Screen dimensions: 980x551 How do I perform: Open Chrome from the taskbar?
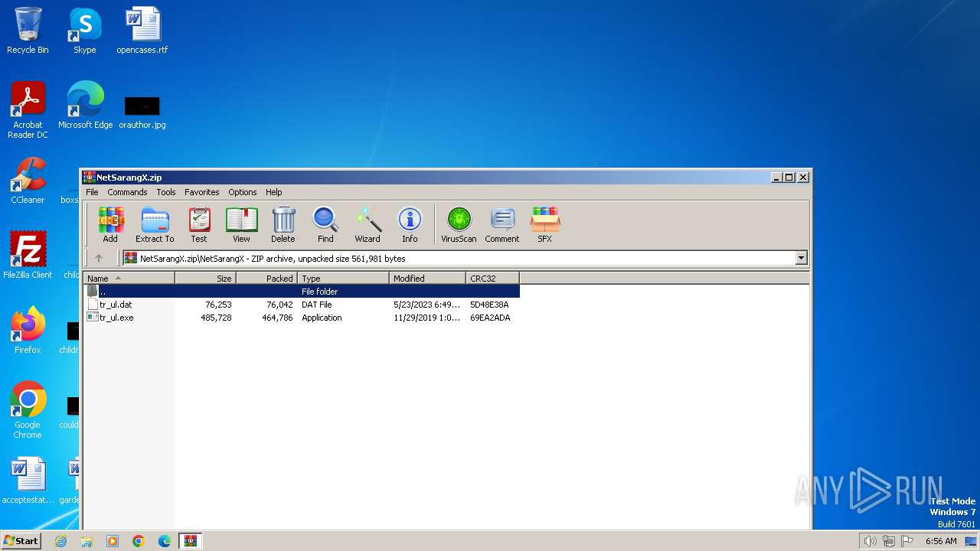[139, 541]
